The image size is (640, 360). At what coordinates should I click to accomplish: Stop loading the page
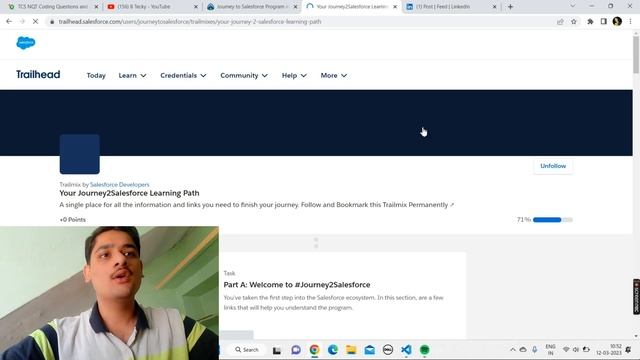pyautogui.click(x=35, y=21)
